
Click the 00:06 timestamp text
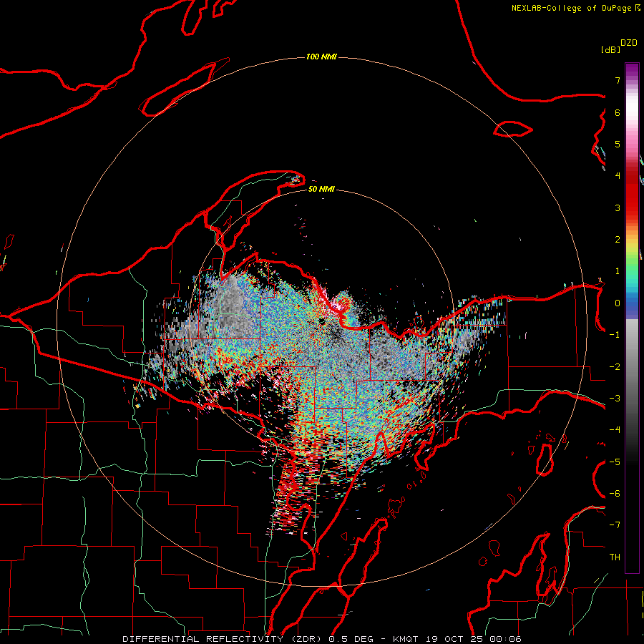tap(506, 639)
